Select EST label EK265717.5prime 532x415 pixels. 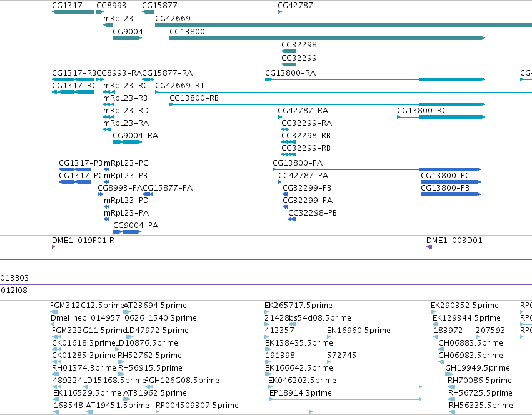[x=299, y=306]
